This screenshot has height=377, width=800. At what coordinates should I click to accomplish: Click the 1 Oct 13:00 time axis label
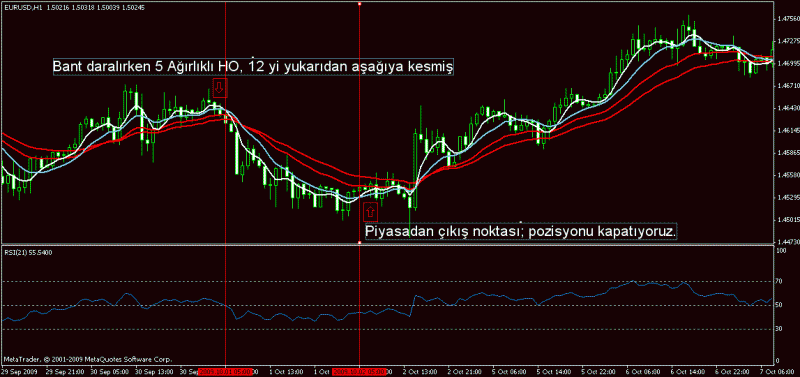coord(285,371)
